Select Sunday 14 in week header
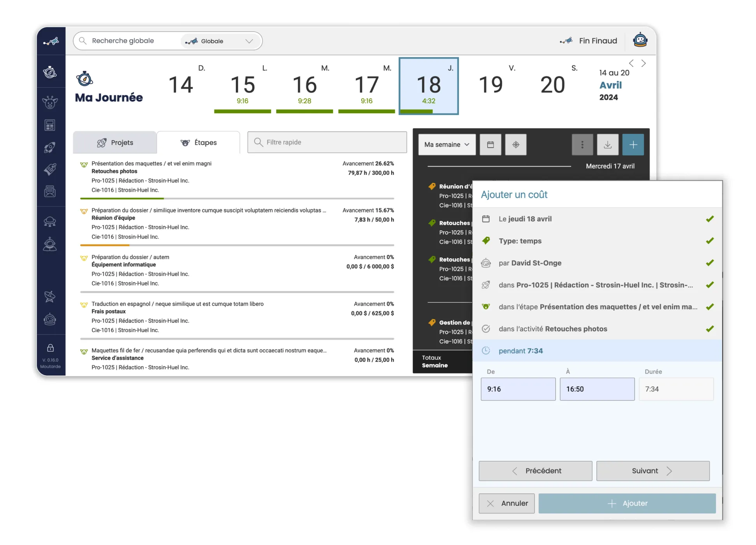 coord(180,86)
